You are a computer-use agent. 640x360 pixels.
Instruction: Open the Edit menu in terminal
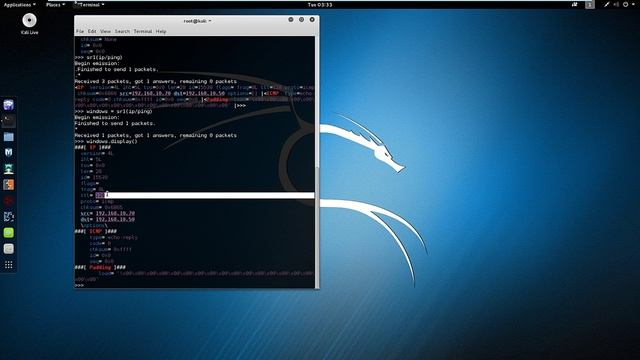tap(92, 31)
